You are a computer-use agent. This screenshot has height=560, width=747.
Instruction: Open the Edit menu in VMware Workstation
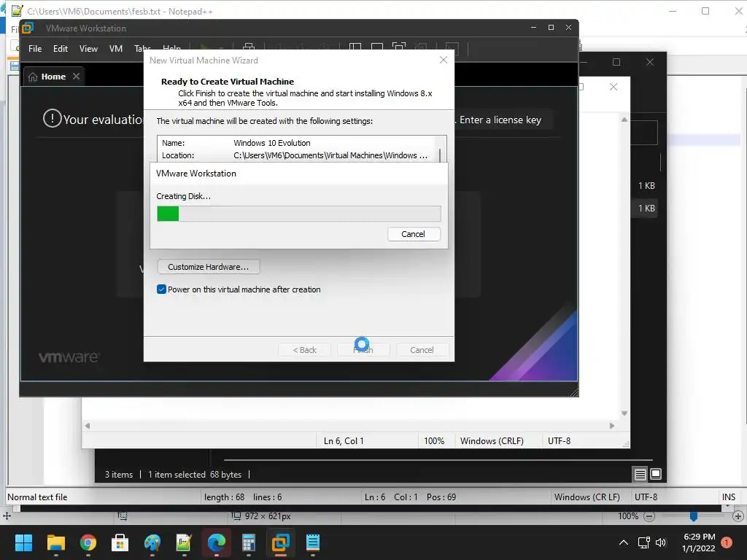click(x=60, y=49)
